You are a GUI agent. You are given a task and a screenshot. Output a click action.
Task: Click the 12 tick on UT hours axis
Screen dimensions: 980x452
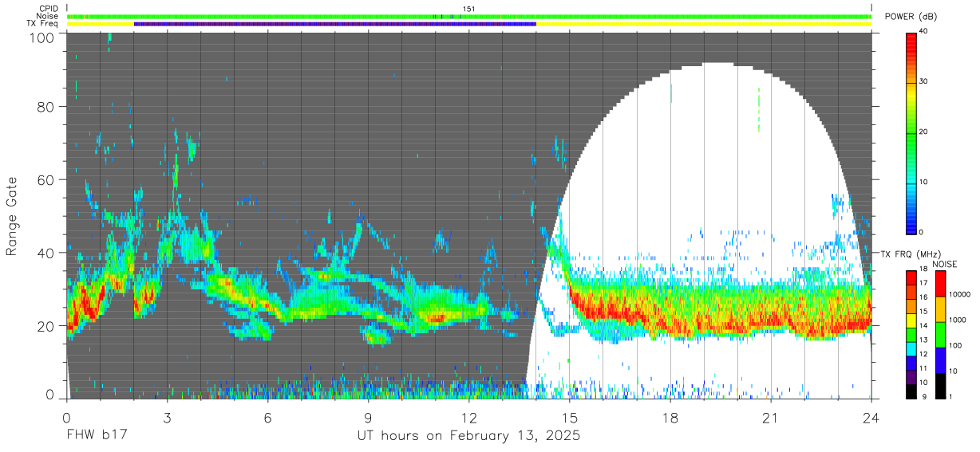click(x=469, y=417)
